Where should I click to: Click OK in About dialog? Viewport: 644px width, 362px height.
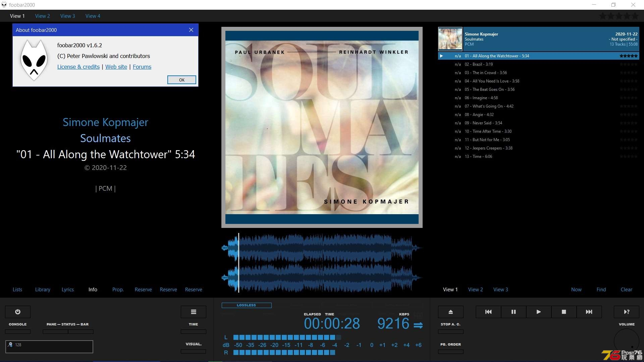pos(182,80)
